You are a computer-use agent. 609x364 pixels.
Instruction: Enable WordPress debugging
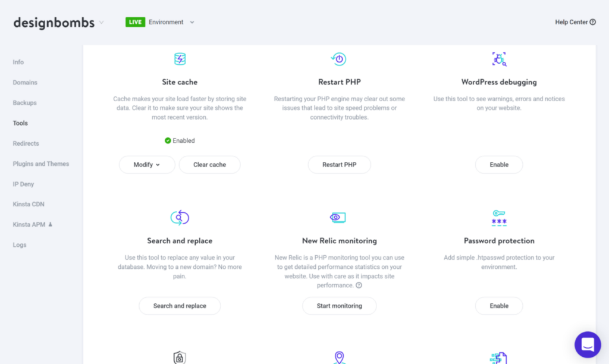tap(498, 165)
